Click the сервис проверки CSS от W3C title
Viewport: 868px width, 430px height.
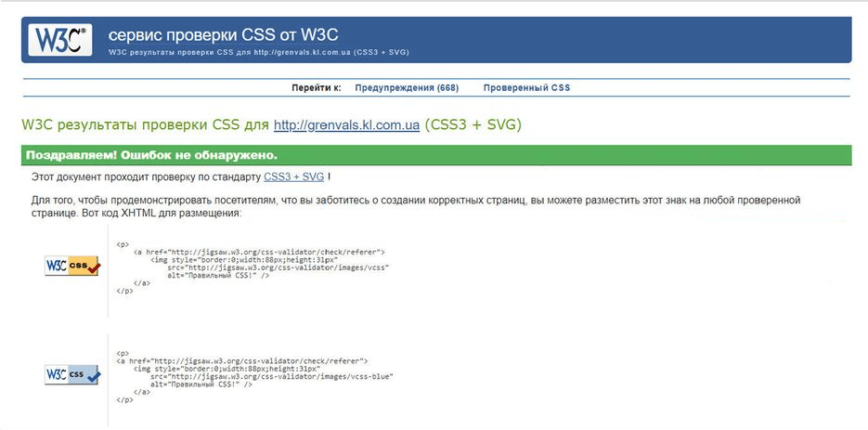click(223, 35)
